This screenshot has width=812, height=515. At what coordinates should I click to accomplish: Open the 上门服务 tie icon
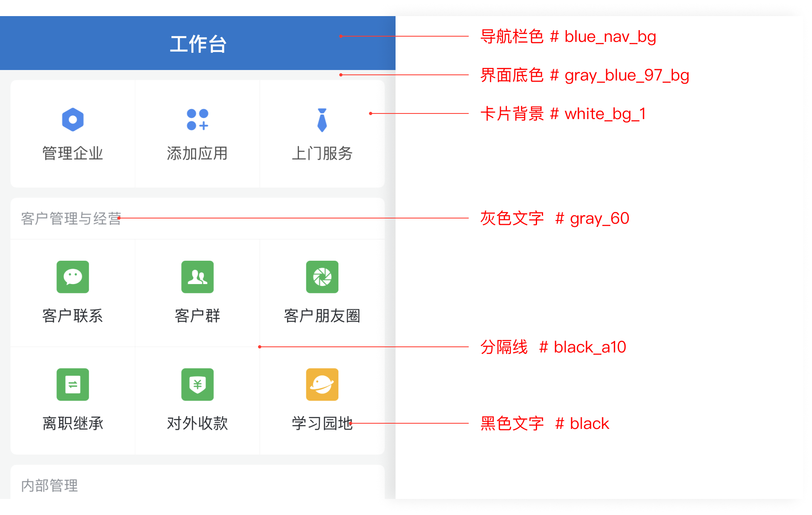click(322, 120)
